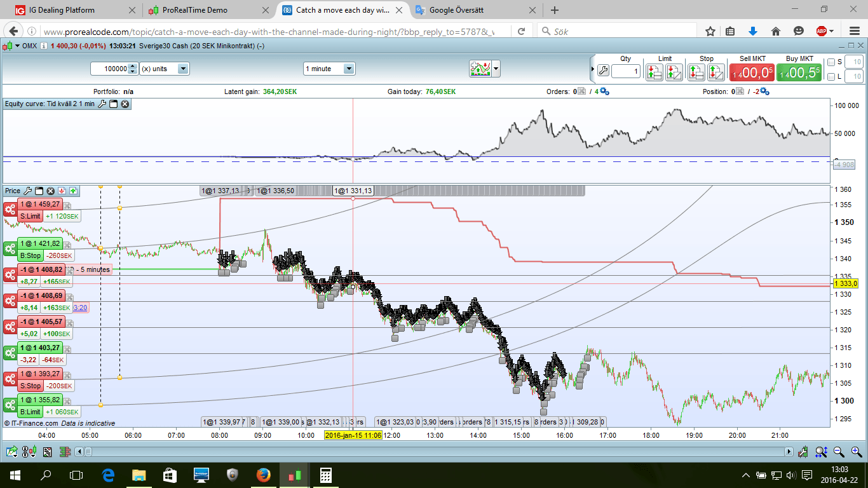The height and width of the screenshot is (488, 868).
Task: Click the red Sell MKT button
Action: click(752, 72)
